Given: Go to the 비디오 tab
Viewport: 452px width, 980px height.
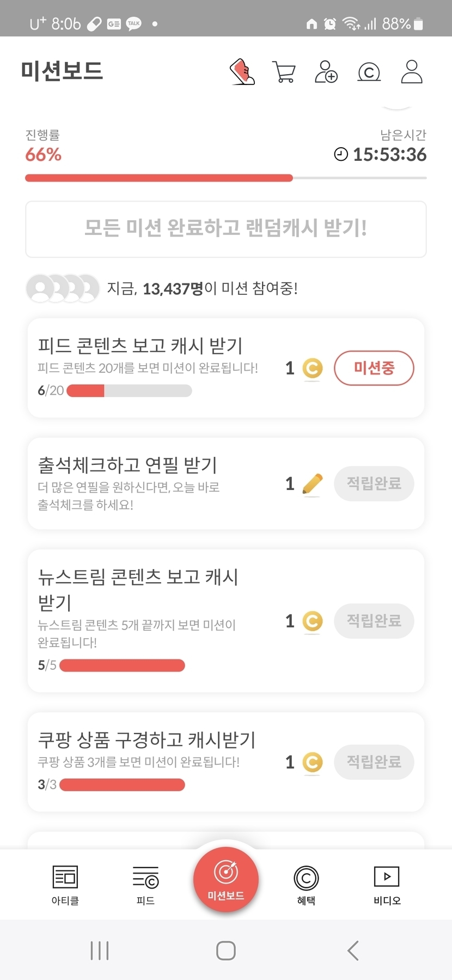Looking at the screenshot, I should pyautogui.click(x=387, y=885).
